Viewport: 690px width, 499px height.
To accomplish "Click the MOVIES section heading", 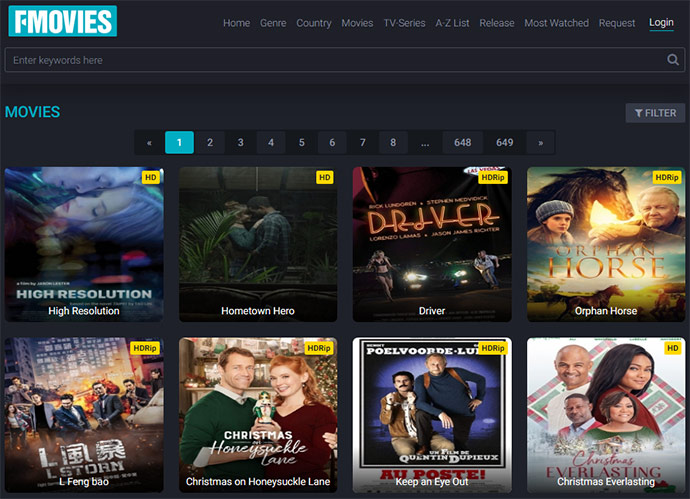I will pyautogui.click(x=33, y=112).
